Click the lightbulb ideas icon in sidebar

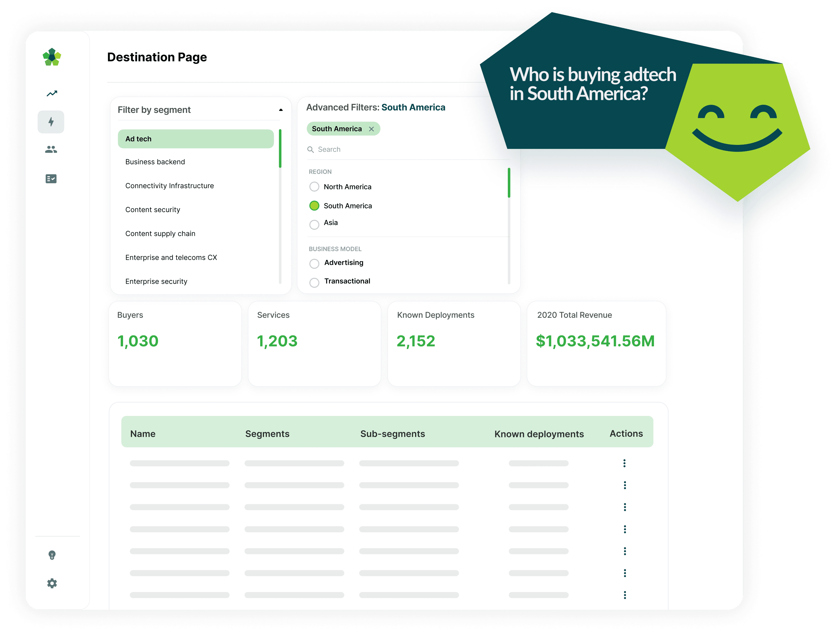click(x=52, y=555)
